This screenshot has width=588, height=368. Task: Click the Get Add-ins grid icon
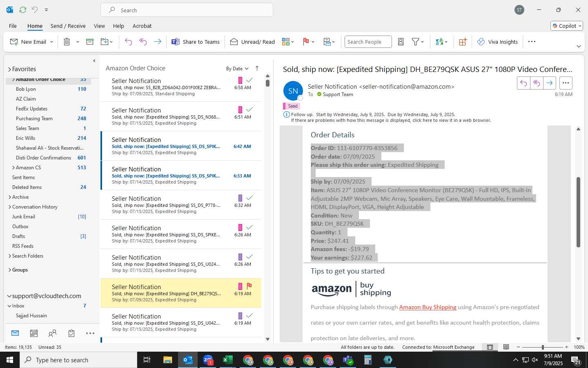[x=463, y=42]
